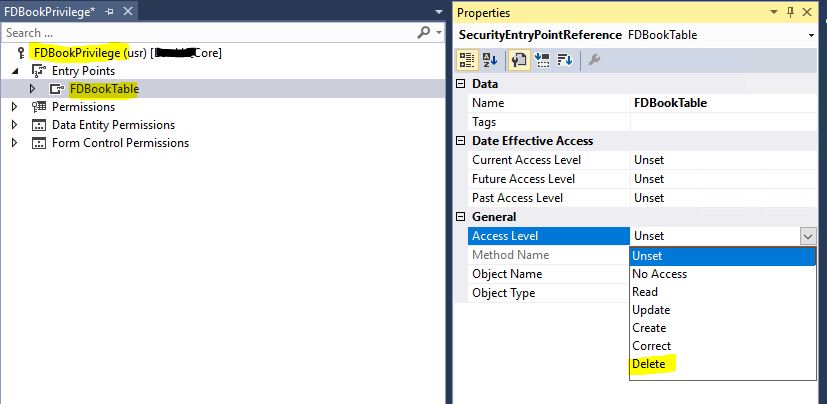
Task: Click the FDBookPrivilege key icon
Action: pos(21,53)
